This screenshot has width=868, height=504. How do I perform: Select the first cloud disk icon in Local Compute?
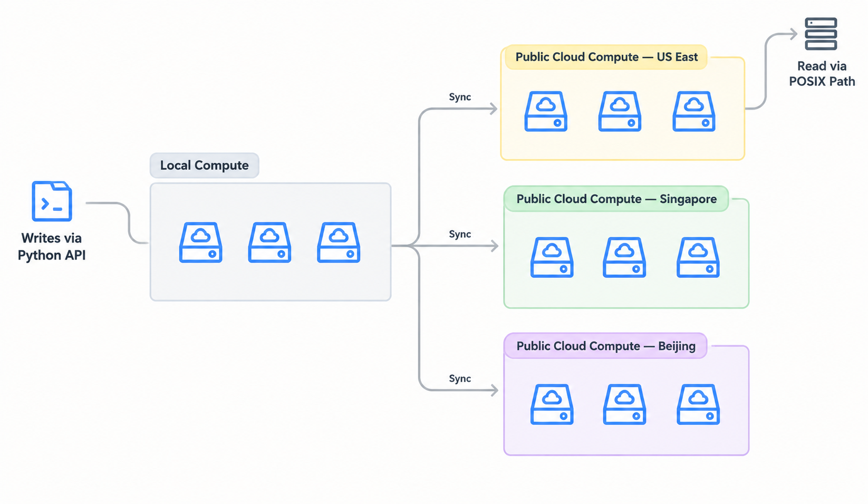pos(200,242)
